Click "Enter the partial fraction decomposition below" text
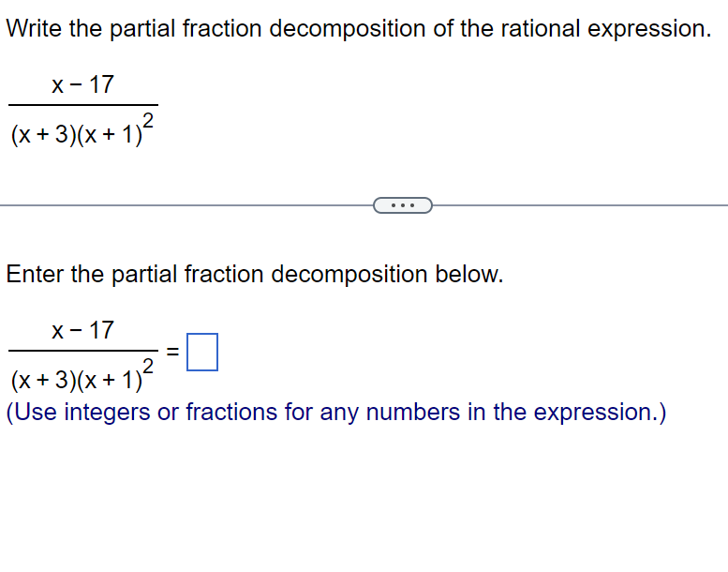The image size is (728, 572). pos(255,275)
